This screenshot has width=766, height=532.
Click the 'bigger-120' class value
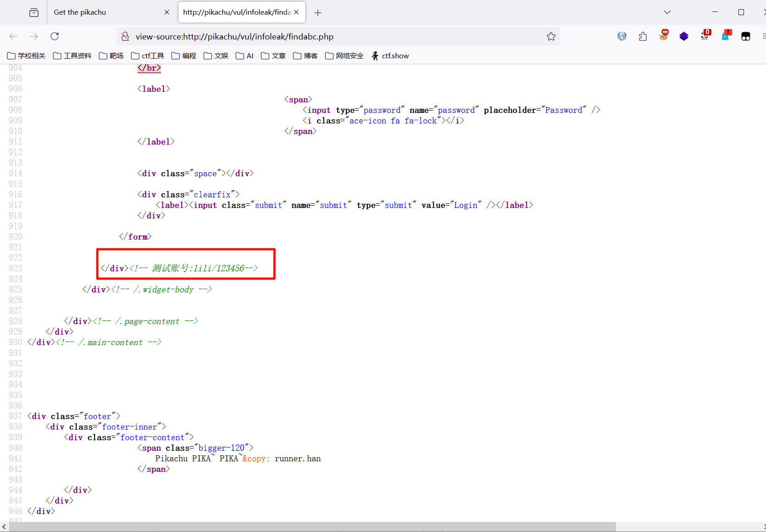pos(221,448)
